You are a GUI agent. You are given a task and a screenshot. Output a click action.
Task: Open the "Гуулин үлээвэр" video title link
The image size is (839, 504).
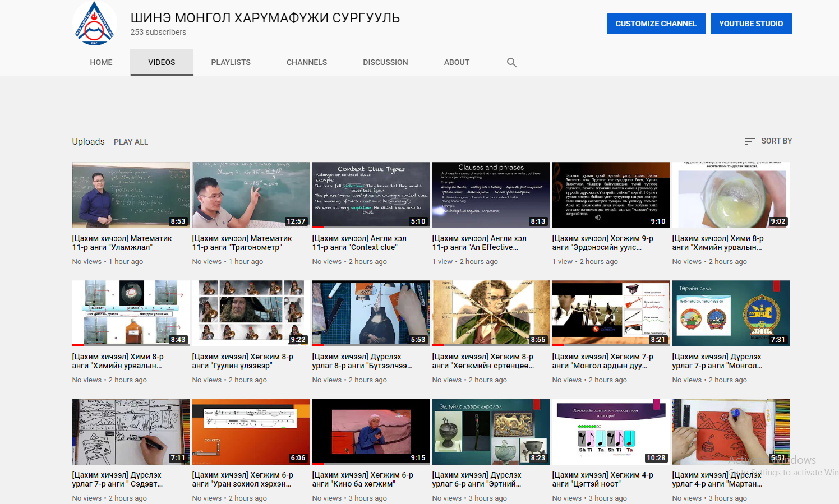pyautogui.click(x=242, y=361)
